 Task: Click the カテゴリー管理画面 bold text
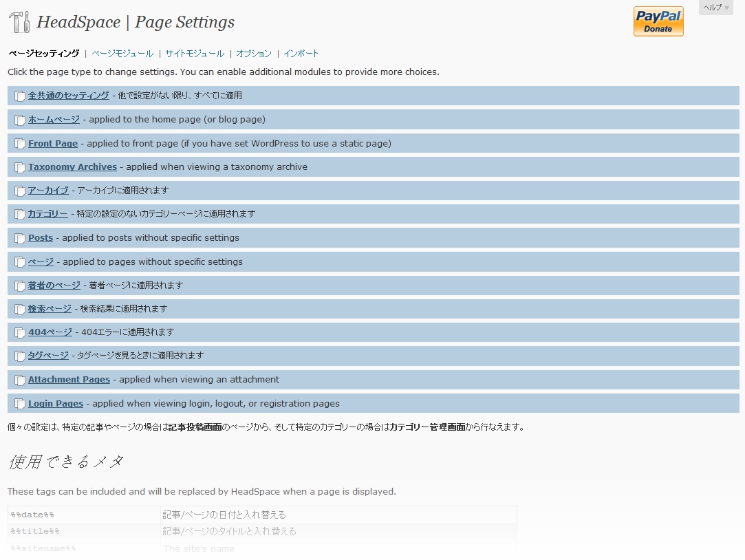428,427
